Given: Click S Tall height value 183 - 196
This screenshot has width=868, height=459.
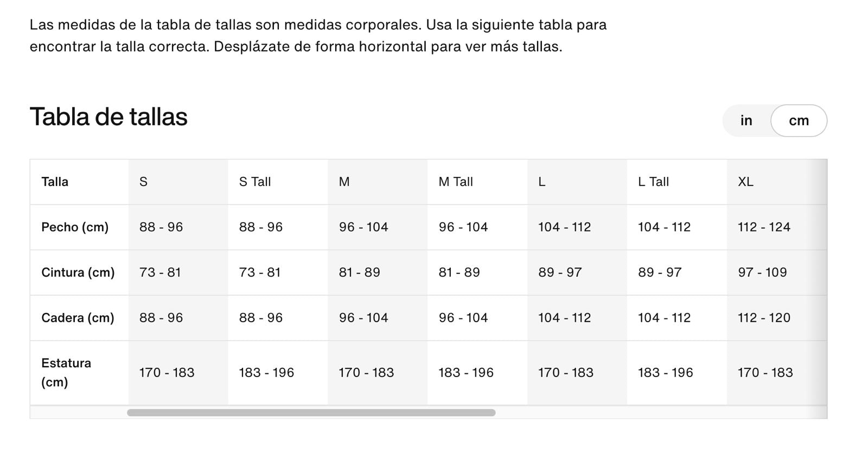Looking at the screenshot, I should click(x=266, y=373).
